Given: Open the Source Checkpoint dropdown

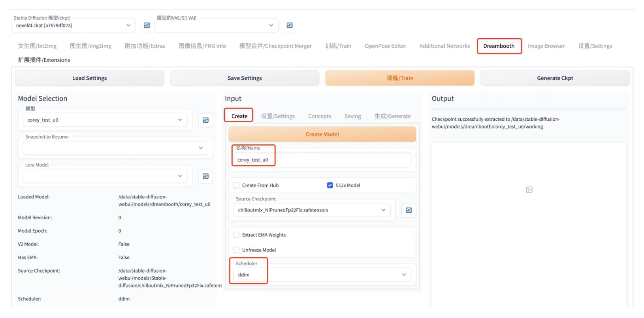Looking at the screenshot, I should coord(311,210).
